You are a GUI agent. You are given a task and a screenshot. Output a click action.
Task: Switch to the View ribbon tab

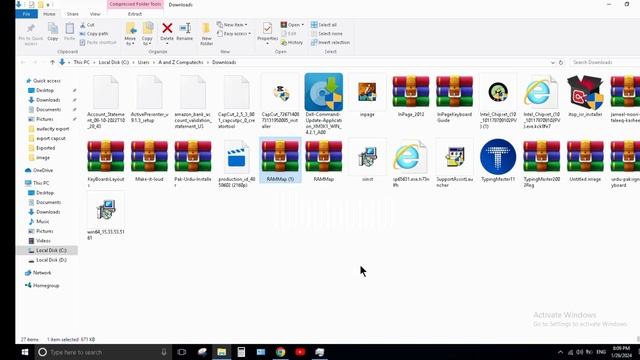pos(95,14)
